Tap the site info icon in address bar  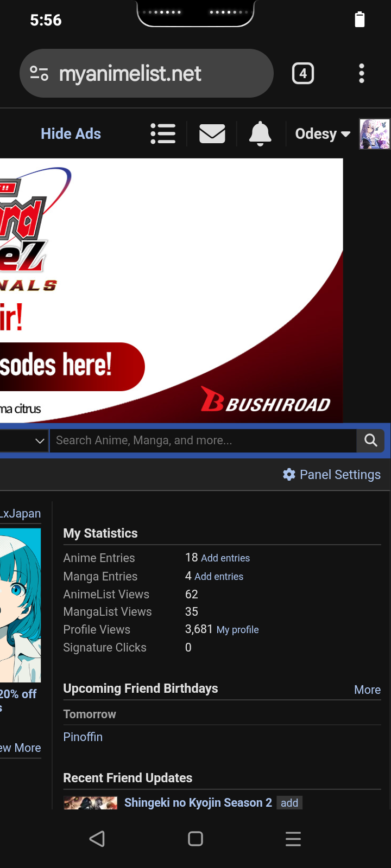point(39,73)
